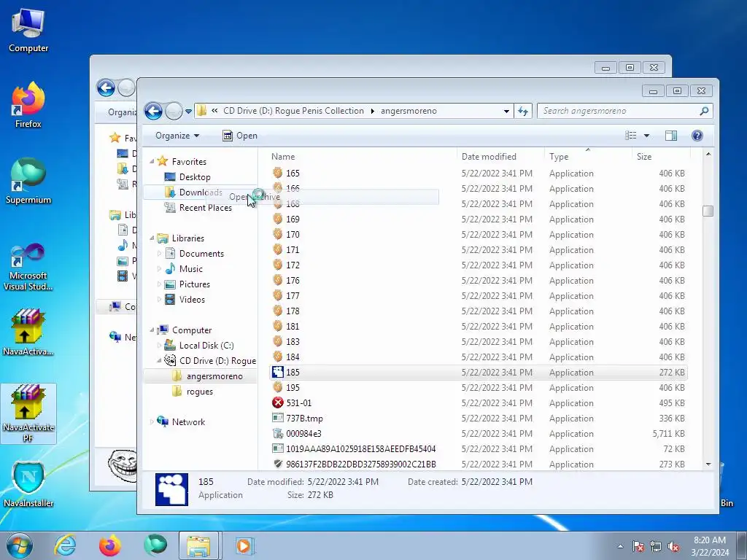Click the Windows Start orb

(19, 545)
